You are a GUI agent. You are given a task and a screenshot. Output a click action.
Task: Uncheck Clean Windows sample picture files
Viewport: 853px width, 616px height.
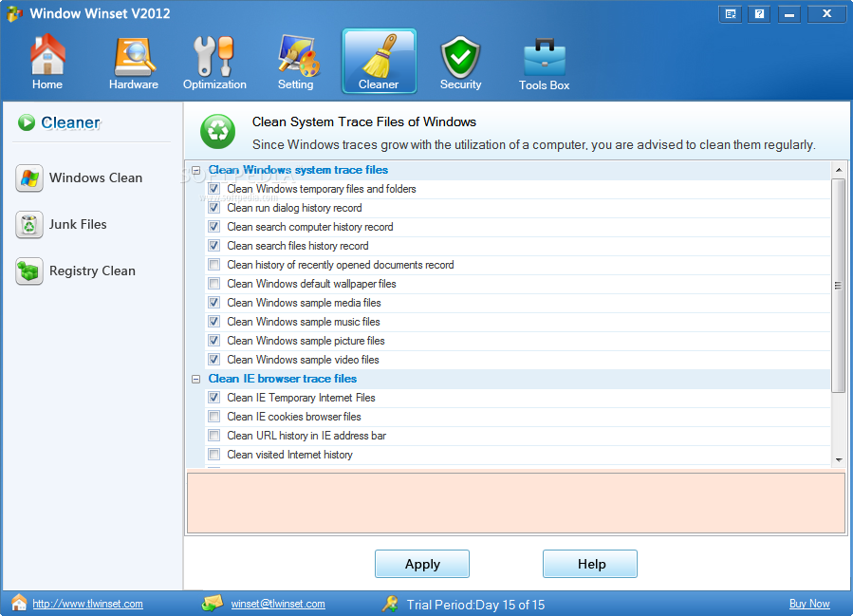214,341
